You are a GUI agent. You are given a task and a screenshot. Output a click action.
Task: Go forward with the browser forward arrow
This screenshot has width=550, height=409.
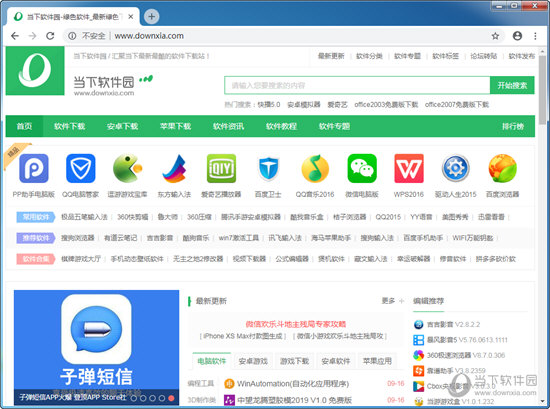(x=32, y=36)
